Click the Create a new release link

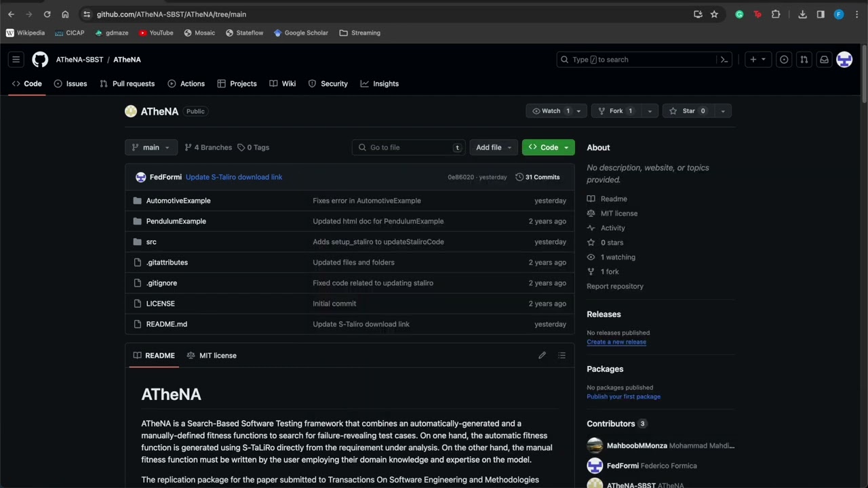[x=616, y=342]
